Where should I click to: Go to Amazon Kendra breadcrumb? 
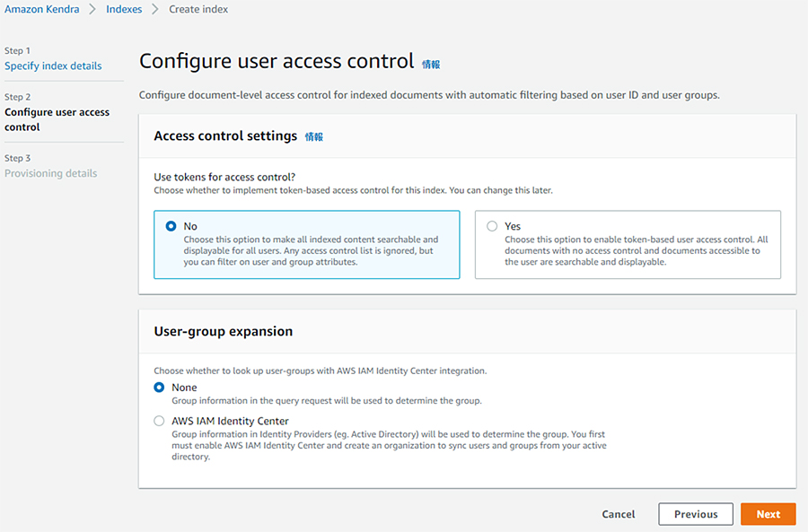pos(41,9)
